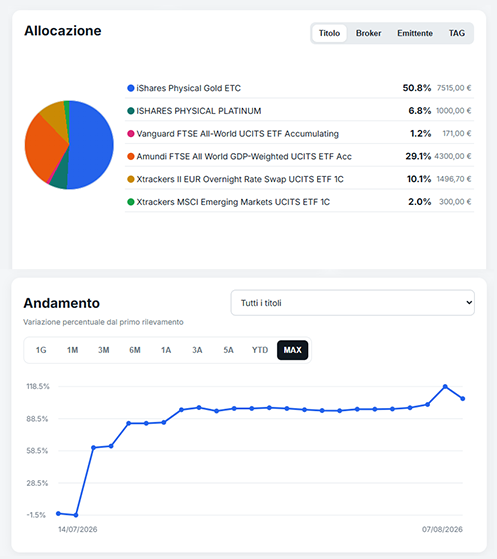Click the peak data point on the chart

point(445,386)
